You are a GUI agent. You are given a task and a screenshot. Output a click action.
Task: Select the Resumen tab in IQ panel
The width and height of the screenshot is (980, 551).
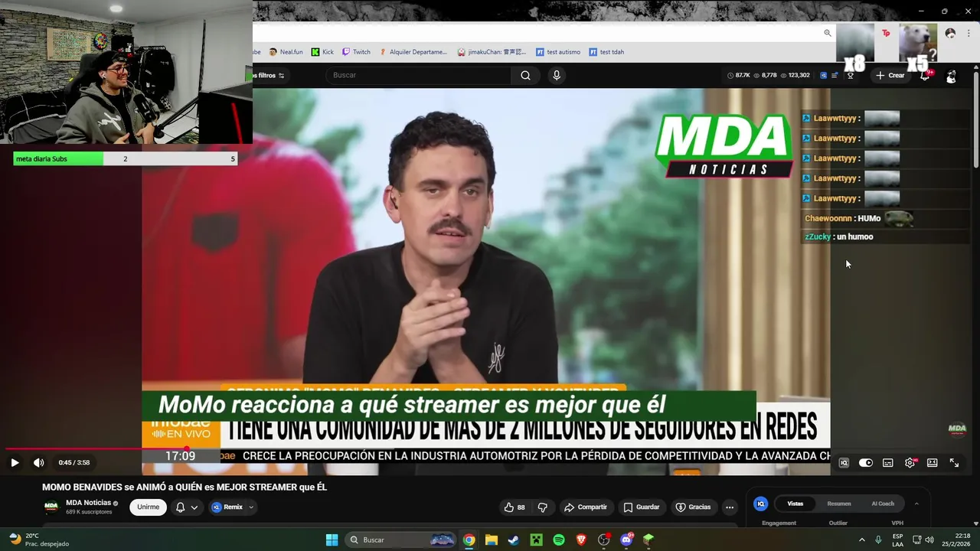click(839, 504)
